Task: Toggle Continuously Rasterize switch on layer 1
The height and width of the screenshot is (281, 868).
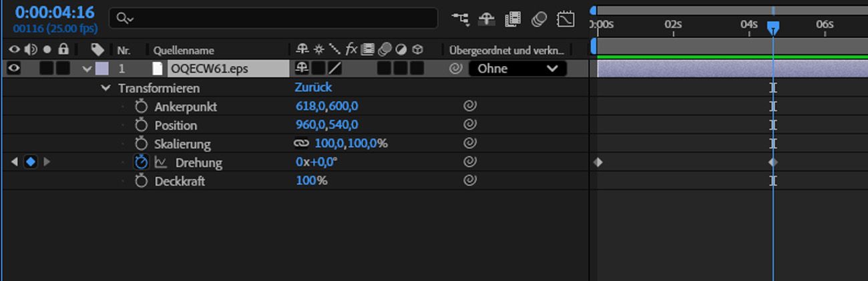Action: tap(319, 68)
